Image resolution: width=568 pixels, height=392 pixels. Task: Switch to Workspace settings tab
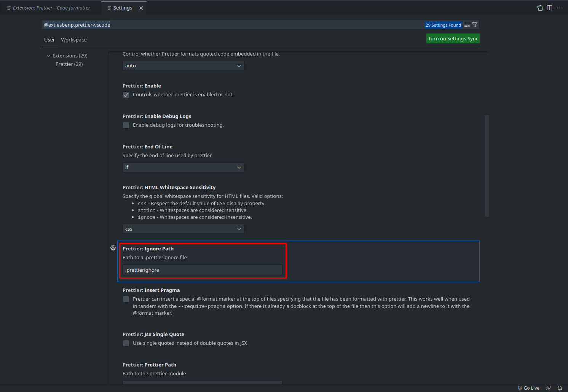click(x=74, y=40)
